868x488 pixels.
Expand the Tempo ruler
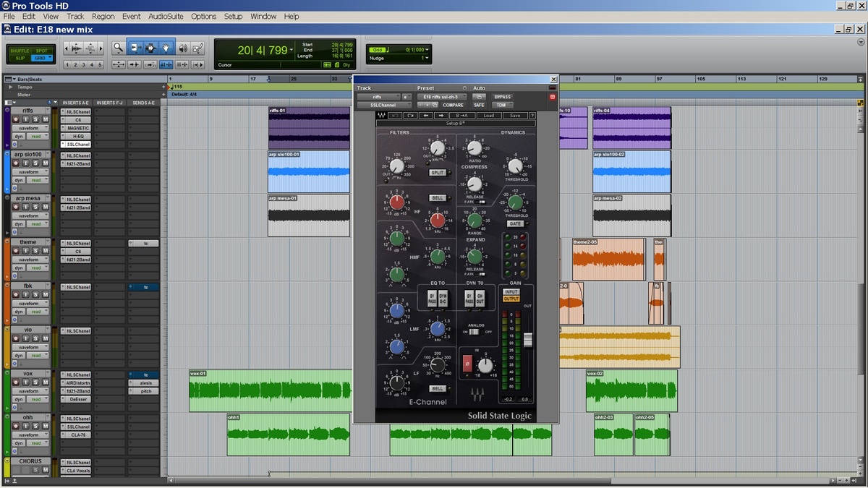tap(10, 87)
